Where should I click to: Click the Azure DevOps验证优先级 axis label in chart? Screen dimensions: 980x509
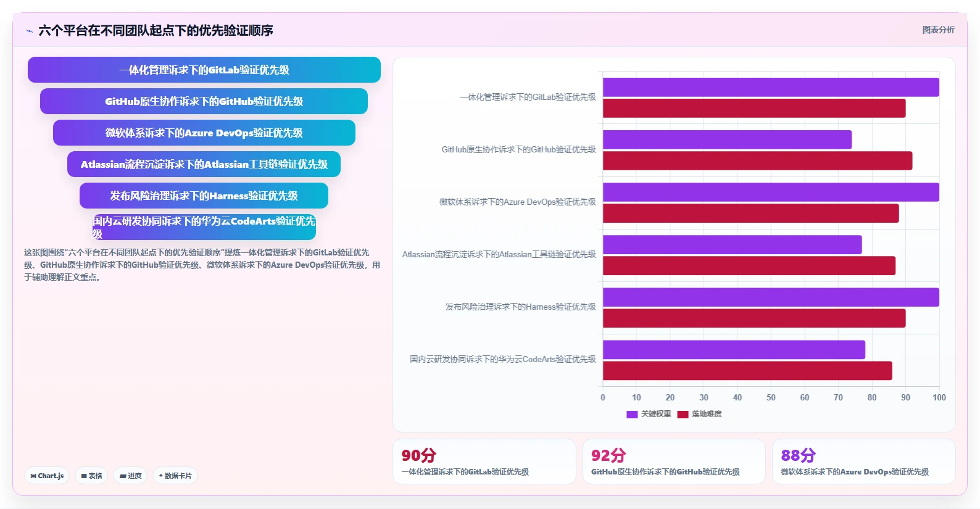point(518,202)
